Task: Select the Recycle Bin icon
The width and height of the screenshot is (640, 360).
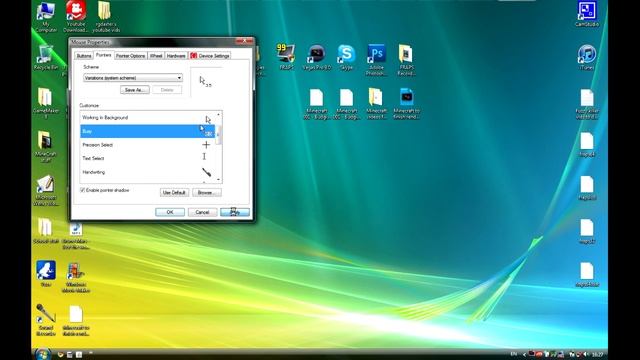Action: click(46, 58)
